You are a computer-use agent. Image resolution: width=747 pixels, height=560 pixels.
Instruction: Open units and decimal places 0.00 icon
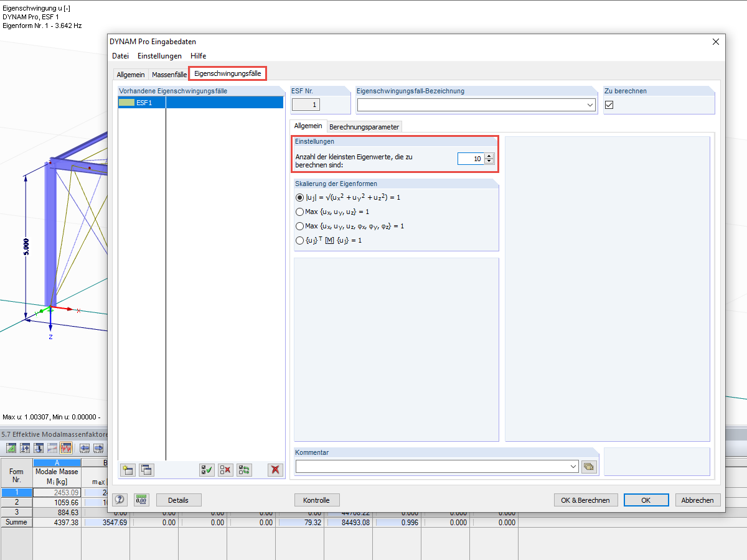click(141, 500)
